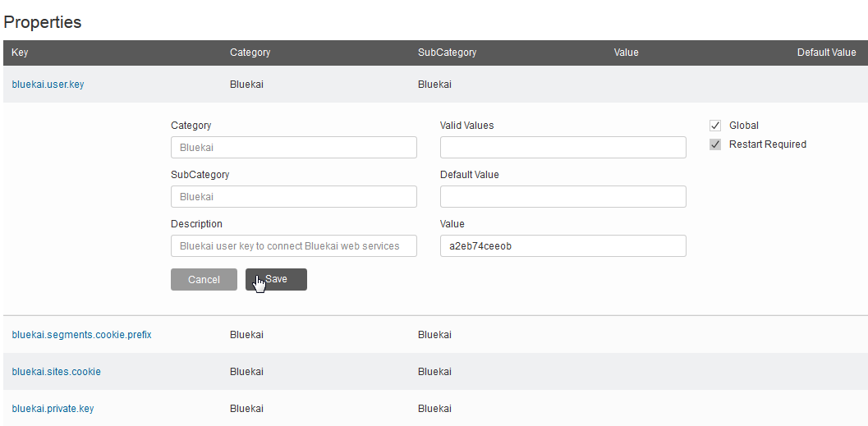Sort by the Key column header
Screen dimensions: 868x426
[x=20, y=53]
